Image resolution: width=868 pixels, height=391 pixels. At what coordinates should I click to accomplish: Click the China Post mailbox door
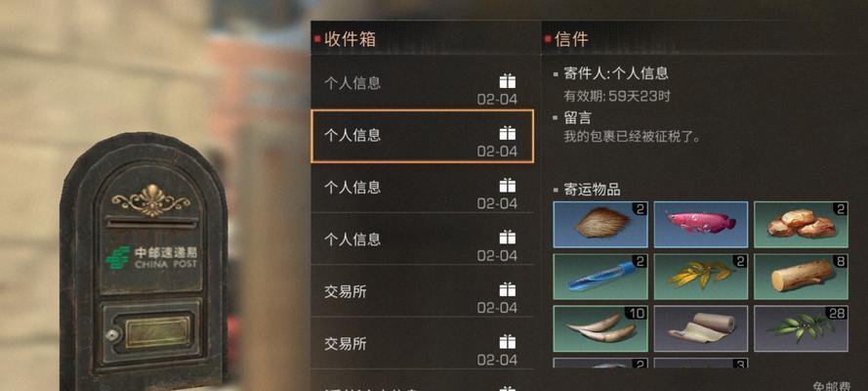(149, 333)
